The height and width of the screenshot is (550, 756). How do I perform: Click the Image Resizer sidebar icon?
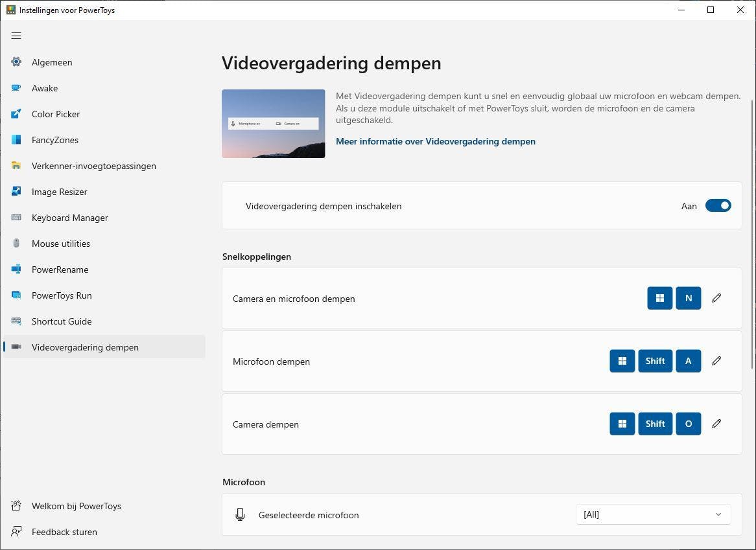click(x=16, y=192)
